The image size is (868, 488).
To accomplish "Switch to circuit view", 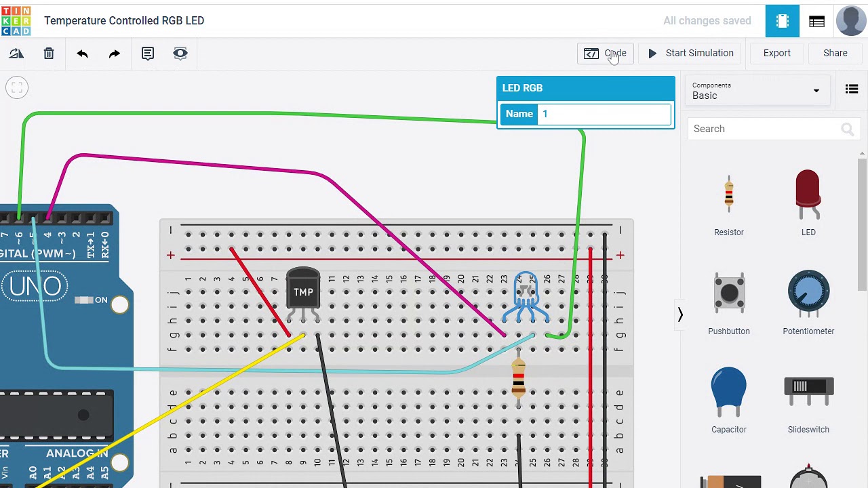I will coord(783,21).
